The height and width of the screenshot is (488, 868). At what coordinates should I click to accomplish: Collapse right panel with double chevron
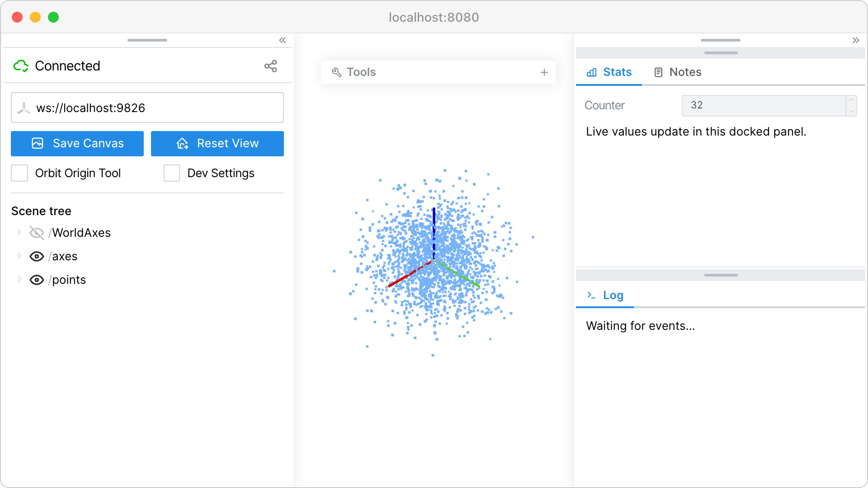[x=856, y=40]
